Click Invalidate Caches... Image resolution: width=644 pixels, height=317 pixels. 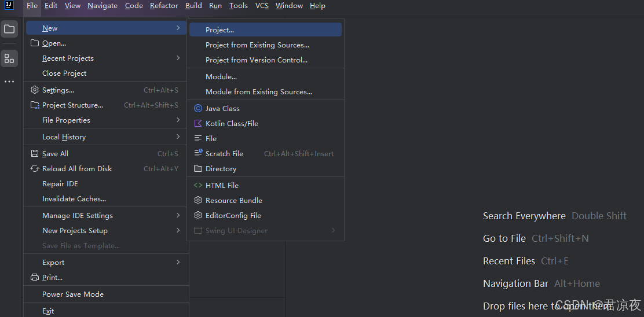(74, 199)
